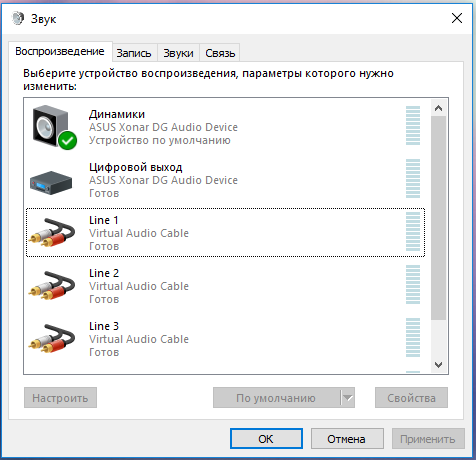
Task: Open Свойства for the device
Action: click(411, 397)
